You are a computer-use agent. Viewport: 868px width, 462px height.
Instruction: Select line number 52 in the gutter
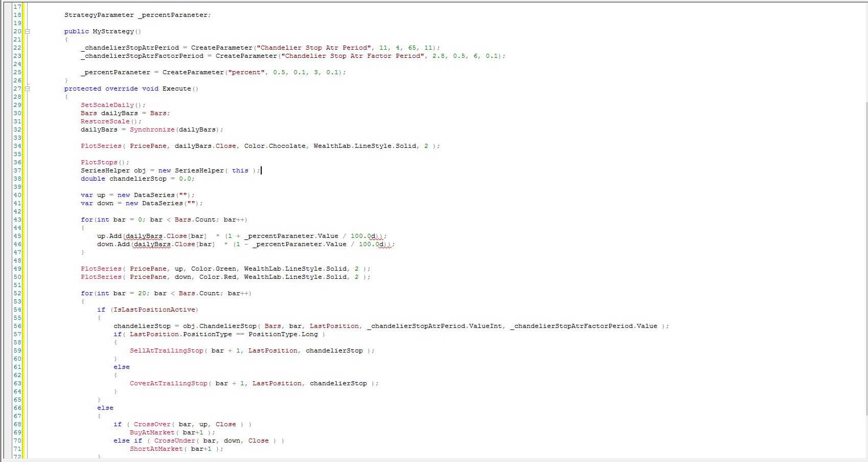[17, 293]
